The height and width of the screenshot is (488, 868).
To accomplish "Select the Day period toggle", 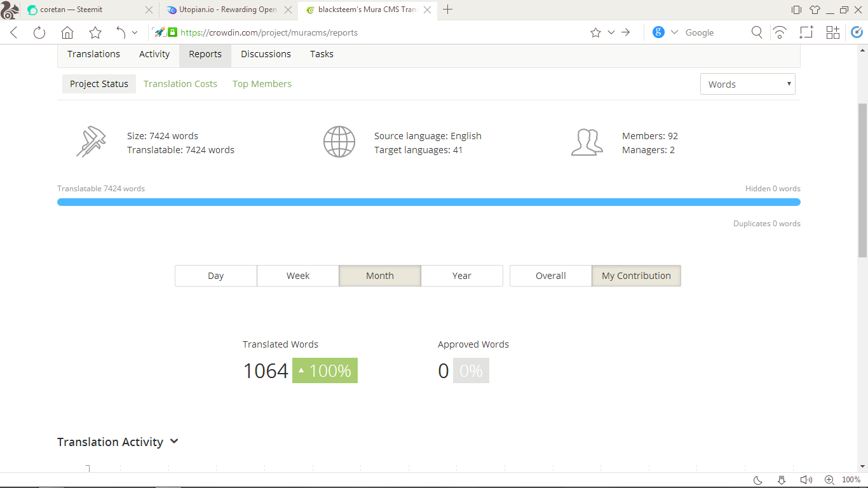I will (x=216, y=276).
